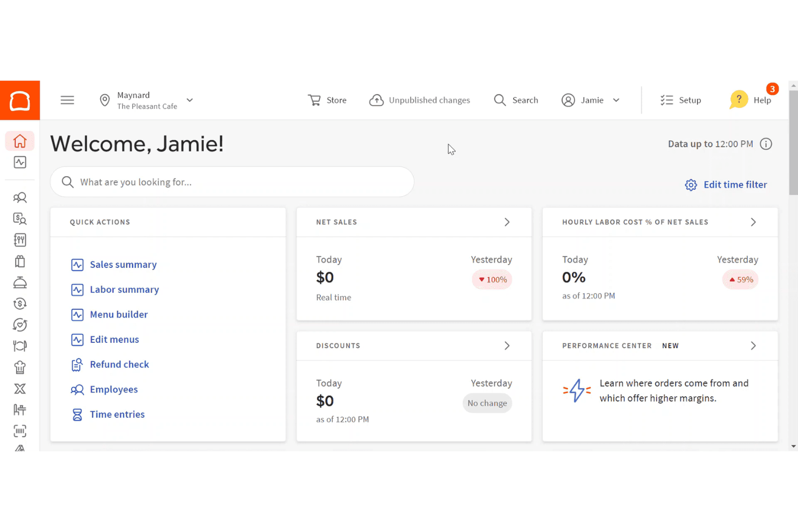Open the payroll dollar-person sidebar icon
Viewport: 798px width, 532px height.
(20, 218)
